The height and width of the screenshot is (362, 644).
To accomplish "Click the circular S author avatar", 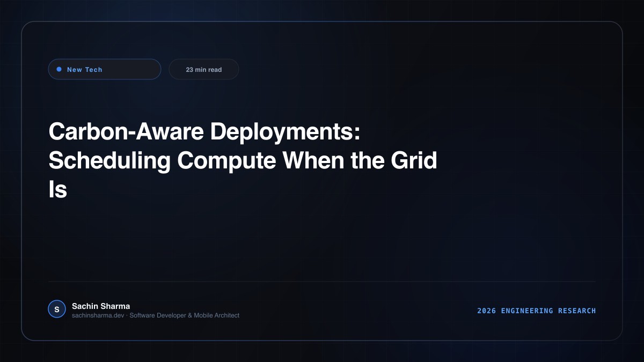I will tap(57, 309).
